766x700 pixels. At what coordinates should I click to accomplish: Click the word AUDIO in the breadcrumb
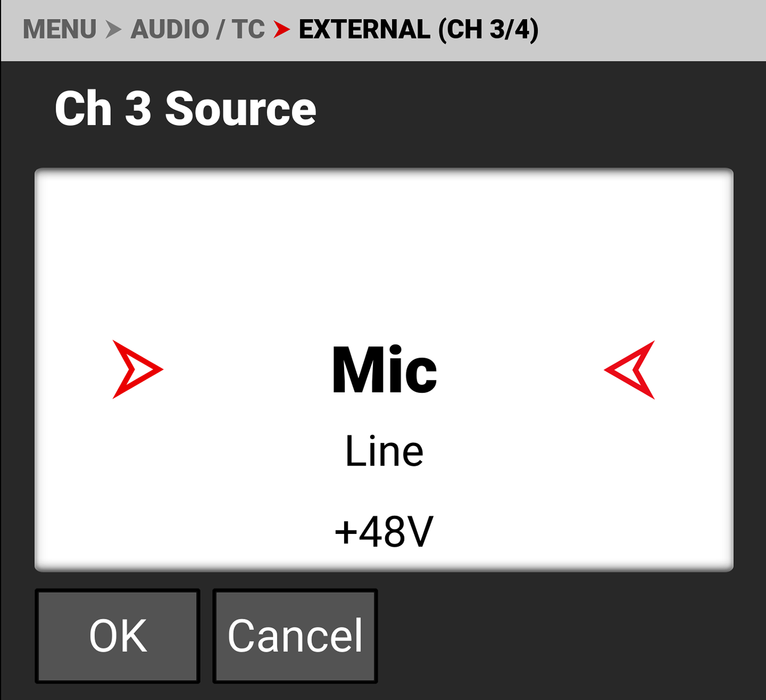click(x=170, y=29)
